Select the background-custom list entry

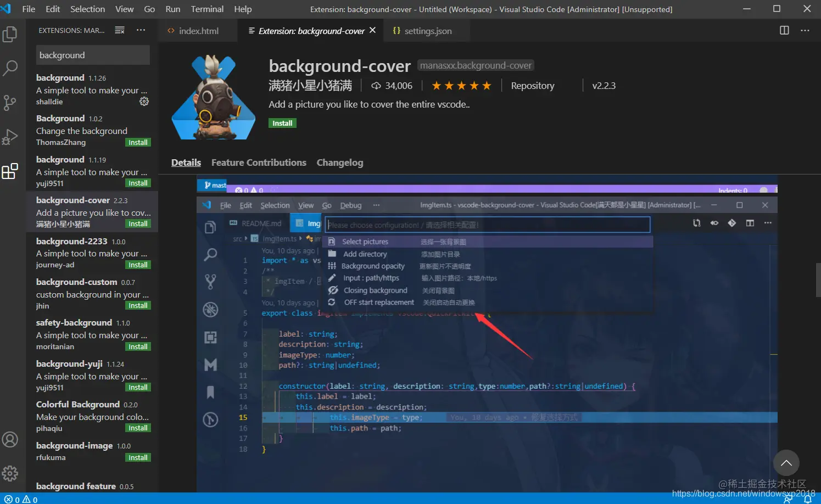pos(92,293)
